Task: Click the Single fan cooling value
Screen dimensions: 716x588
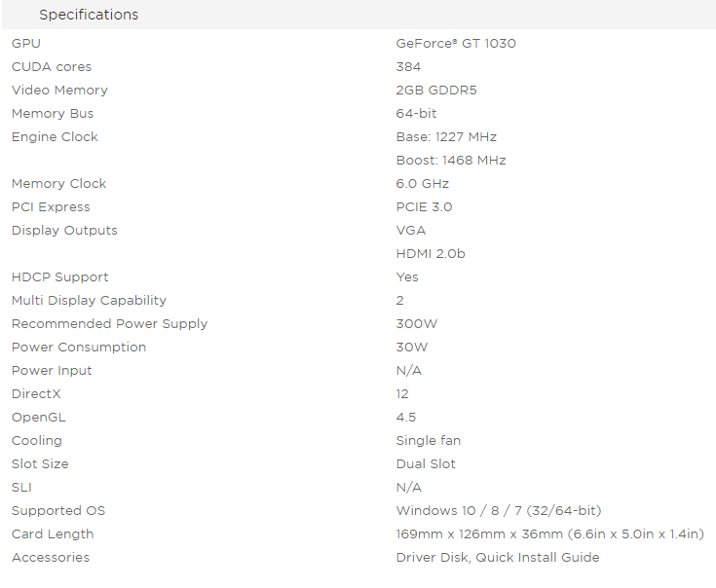Action: pos(429,440)
